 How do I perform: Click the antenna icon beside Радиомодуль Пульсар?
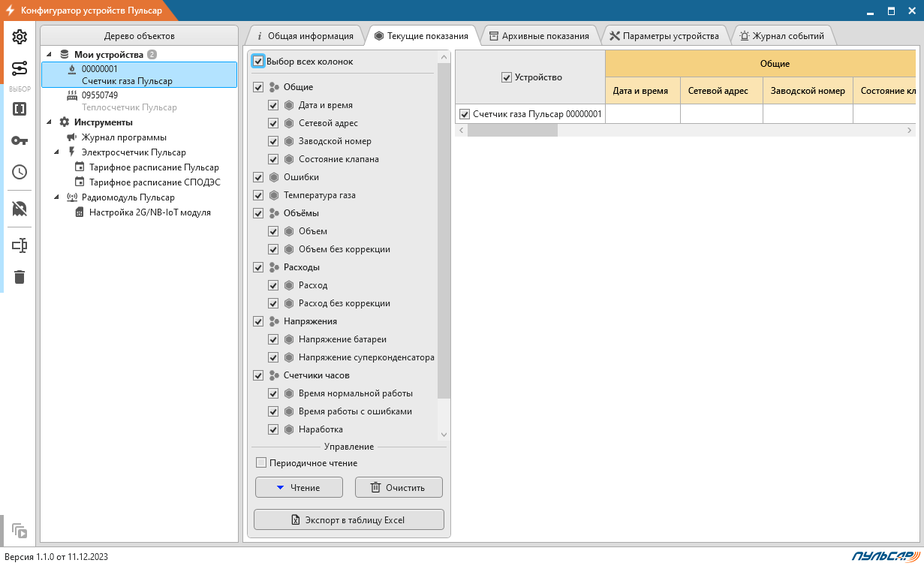(x=72, y=197)
